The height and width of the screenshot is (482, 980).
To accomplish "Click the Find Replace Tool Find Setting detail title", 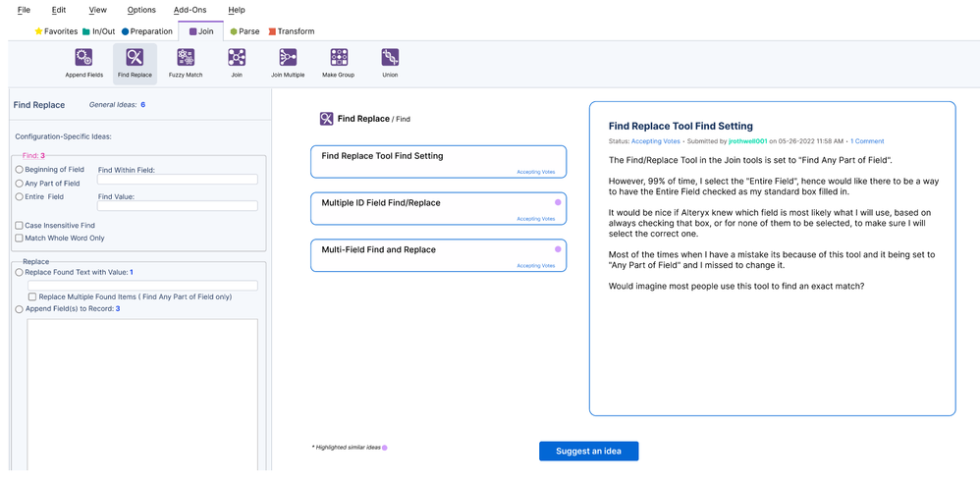I will pyautogui.click(x=681, y=127).
